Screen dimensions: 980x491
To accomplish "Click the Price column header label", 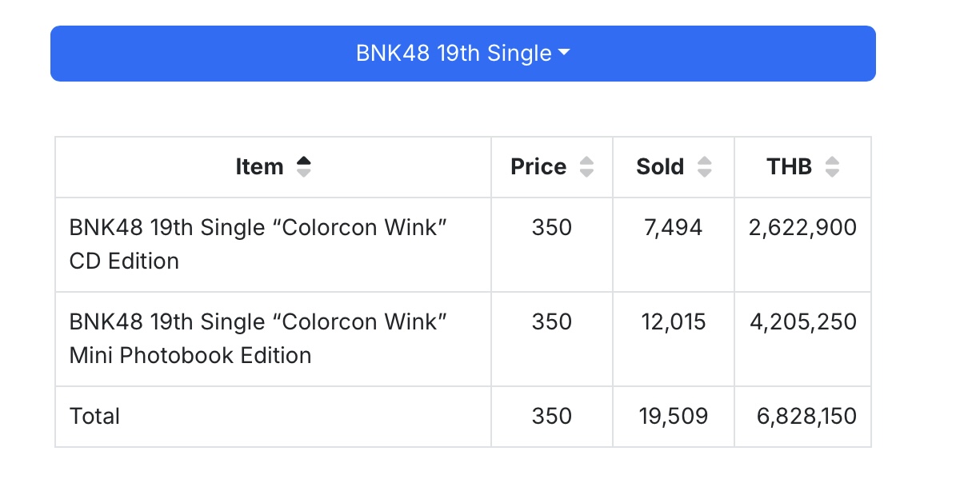I will point(538,166).
